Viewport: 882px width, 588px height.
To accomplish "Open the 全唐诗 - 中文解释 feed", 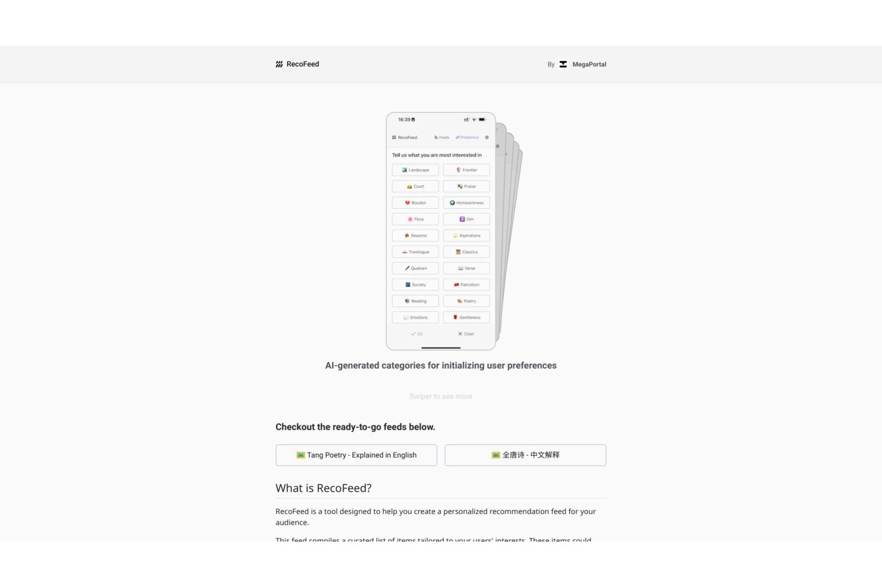I will point(525,455).
